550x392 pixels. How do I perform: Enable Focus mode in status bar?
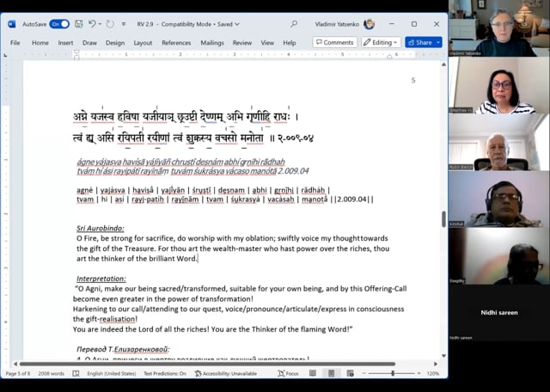click(288, 373)
